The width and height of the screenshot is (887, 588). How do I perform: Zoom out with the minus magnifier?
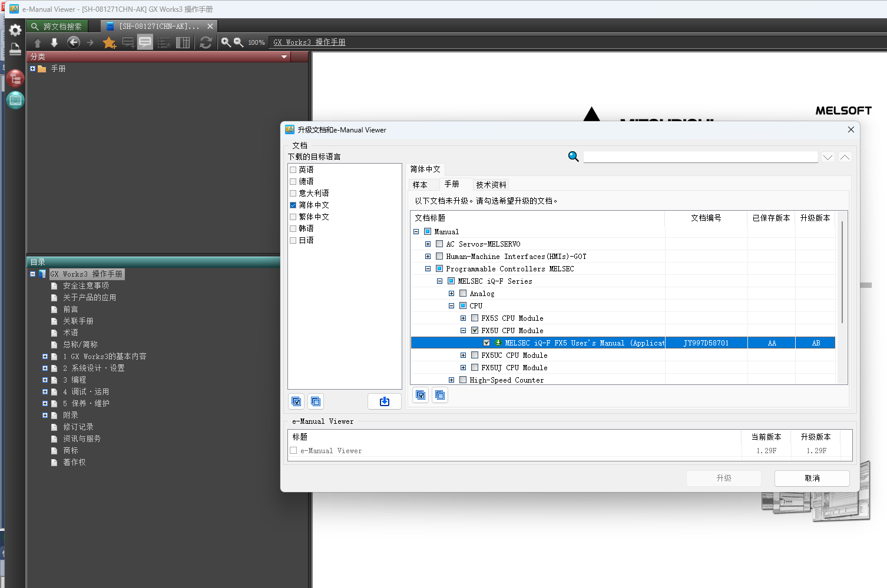point(239,42)
